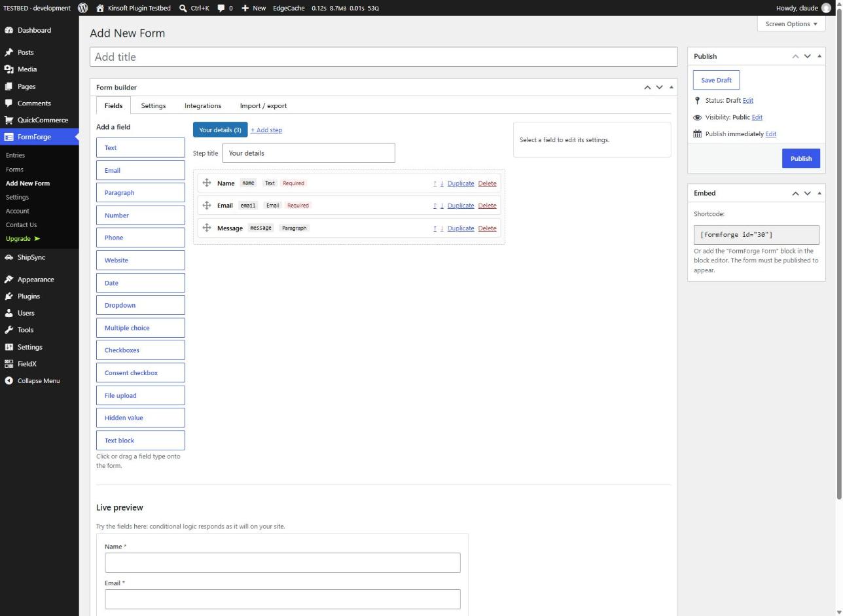Toggle the Form builder panel

point(671,87)
